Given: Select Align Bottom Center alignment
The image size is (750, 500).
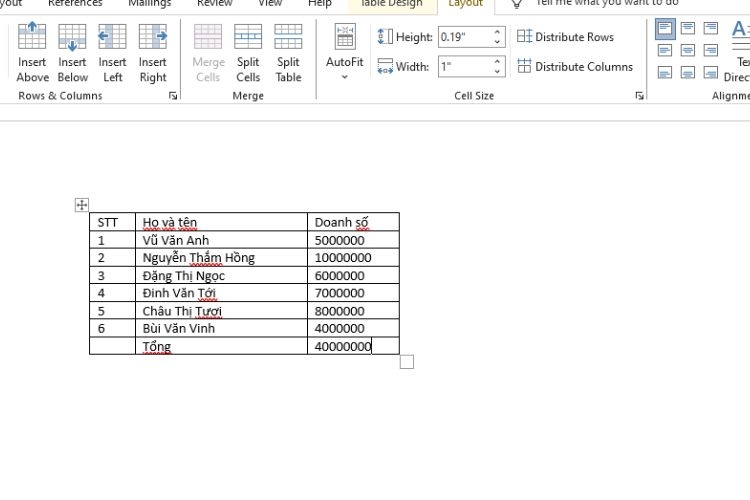Looking at the screenshot, I should 688,73.
